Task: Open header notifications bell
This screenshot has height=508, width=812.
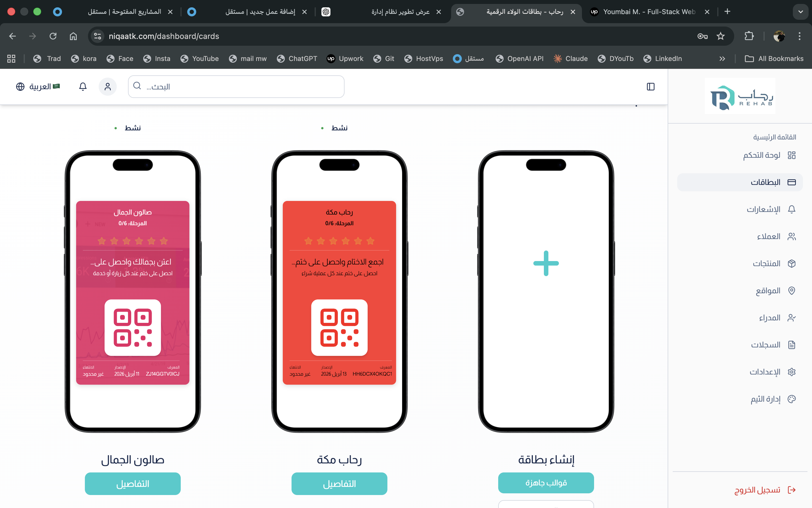Action: pos(83,87)
